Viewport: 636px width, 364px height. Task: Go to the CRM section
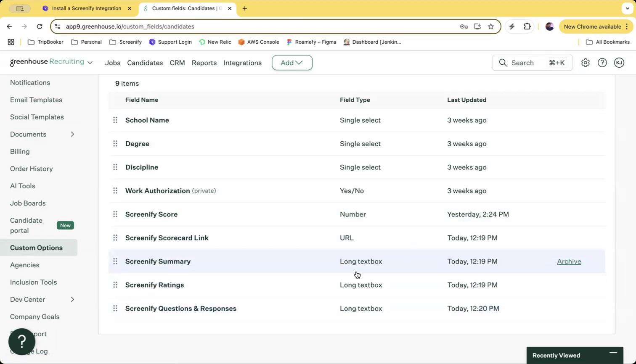click(177, 63)
